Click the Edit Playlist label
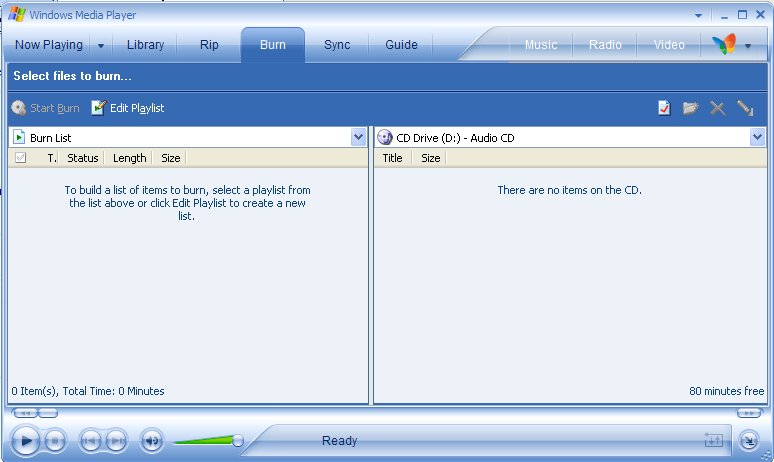Screen dimensions: 774x462 click(137, 108)
